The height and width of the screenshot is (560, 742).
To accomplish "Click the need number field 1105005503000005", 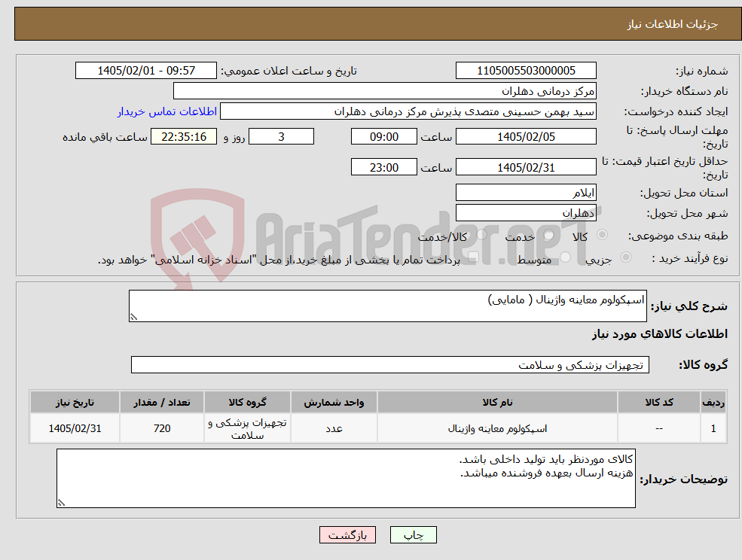I will tap(526, 71).
